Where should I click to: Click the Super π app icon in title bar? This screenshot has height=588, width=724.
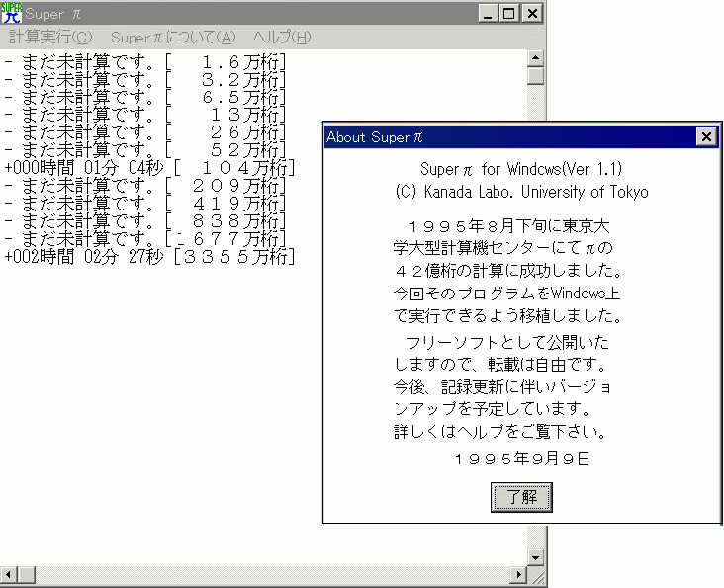pyautogui.click(x=11, y=13)
